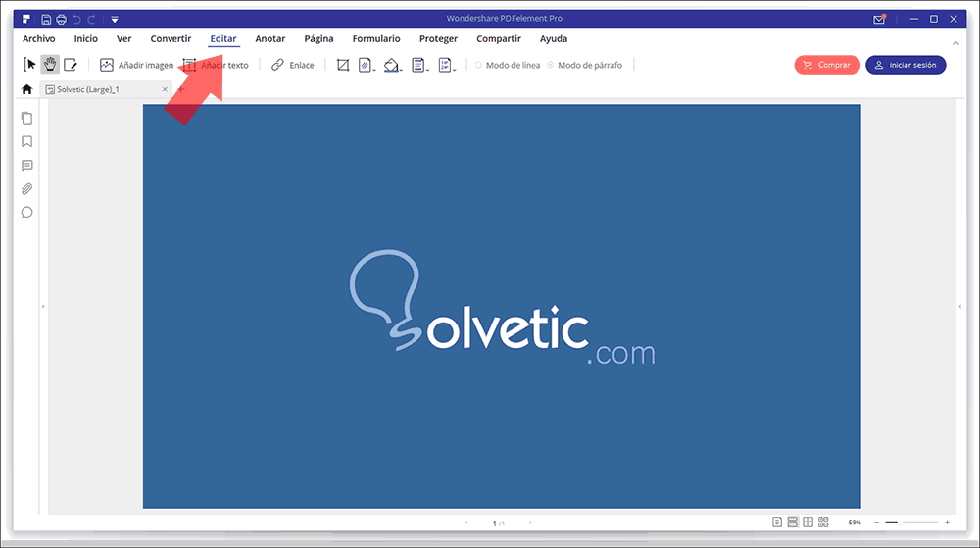Expand the right side panel arrow
Viewport: 980px width, 548px height.
(x=960, y=306)
